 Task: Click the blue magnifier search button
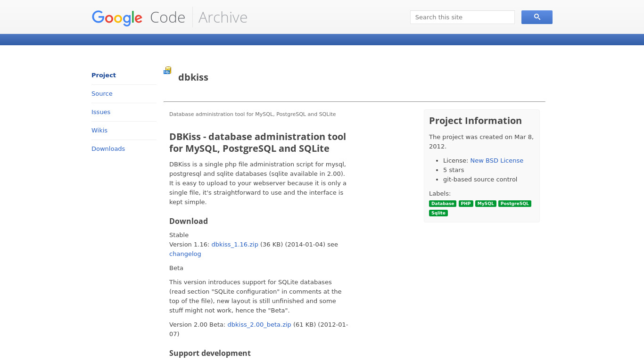(x=537, y=17)
